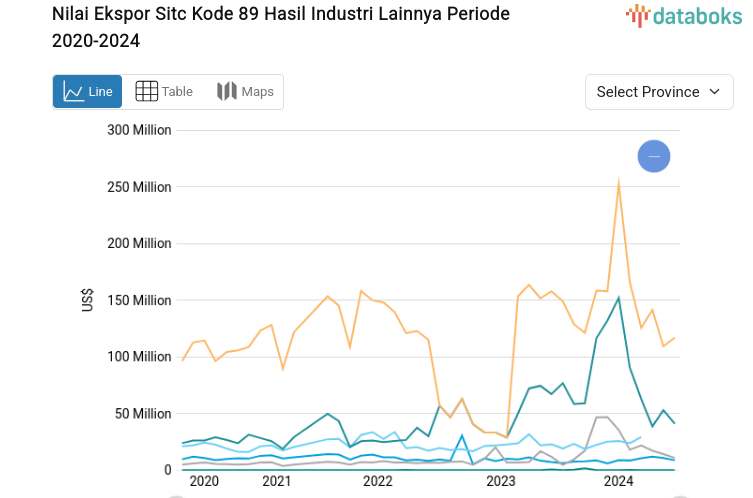The image size is (753, 498).
Task: Click the orange line's peak in 2024
Action: (x=619, y=181)
